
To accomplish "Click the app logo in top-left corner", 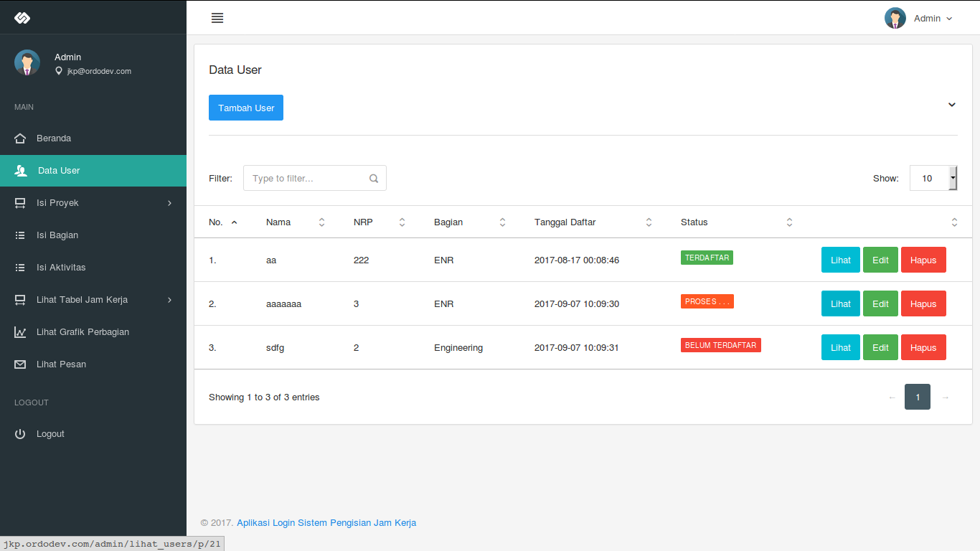I will (22, 17).
